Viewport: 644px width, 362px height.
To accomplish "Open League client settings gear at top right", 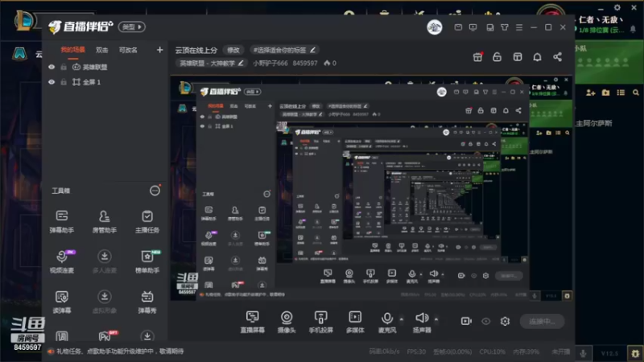I will pos(617,7).
